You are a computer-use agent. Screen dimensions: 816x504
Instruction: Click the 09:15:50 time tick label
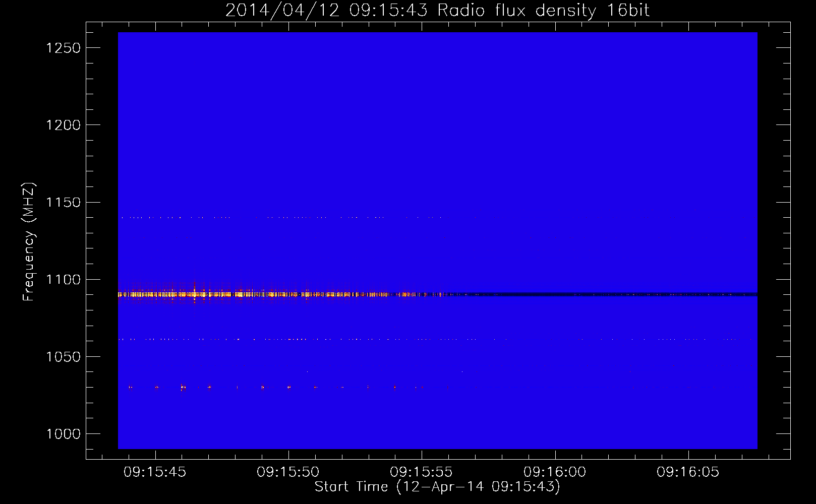click(288, 472)
